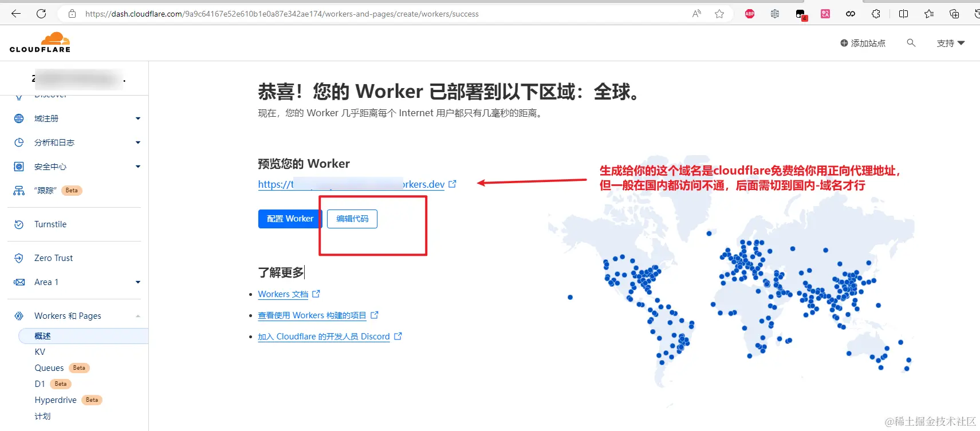The image size is (980, 431).
Task: Click the 编辑代码 button
Action: click(352, 219)
